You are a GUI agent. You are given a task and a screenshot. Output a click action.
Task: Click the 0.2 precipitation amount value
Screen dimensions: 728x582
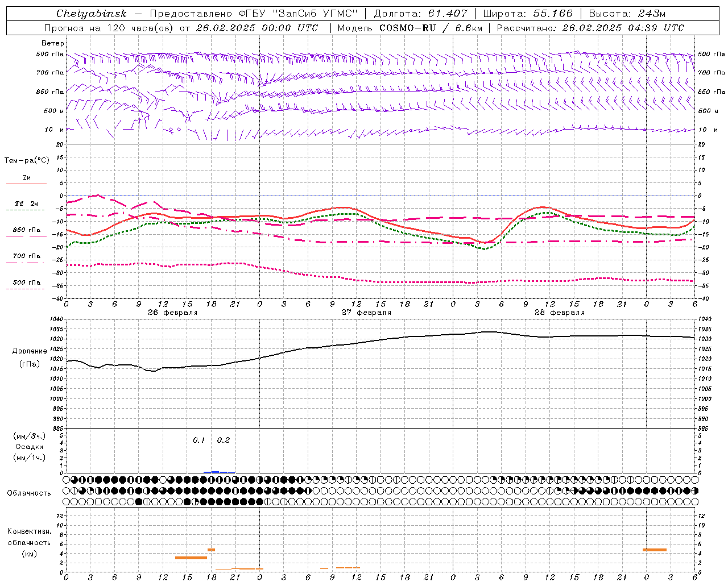click(224, 440)
